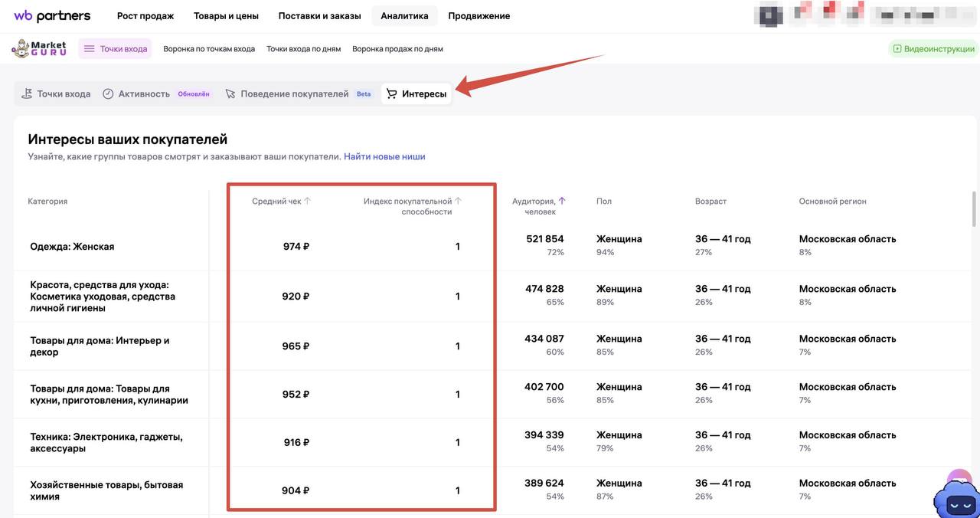Switch to Точки входа по дням
The image size is (980, 518).
[303, 49]
